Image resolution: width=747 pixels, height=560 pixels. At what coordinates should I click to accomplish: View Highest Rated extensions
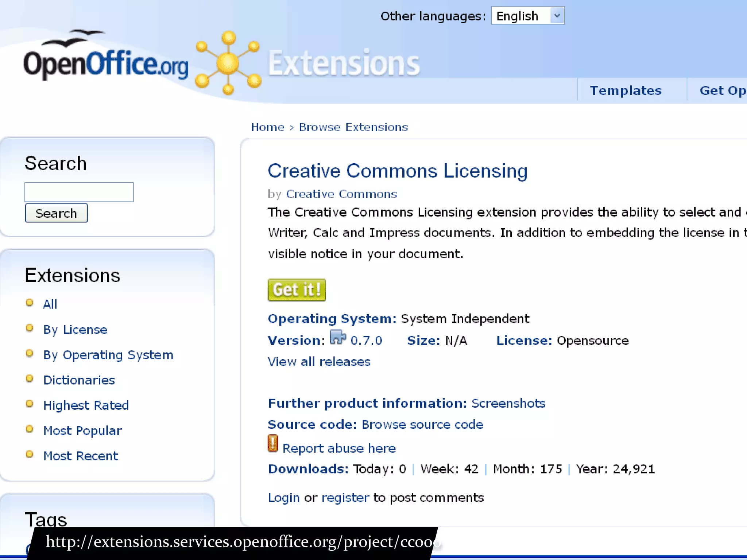click(x=86, y=405)
